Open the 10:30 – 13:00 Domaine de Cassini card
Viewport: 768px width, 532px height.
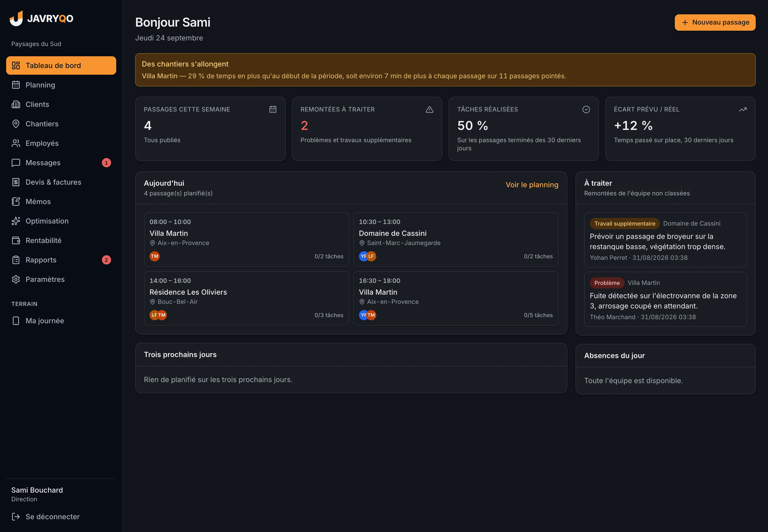456,239
